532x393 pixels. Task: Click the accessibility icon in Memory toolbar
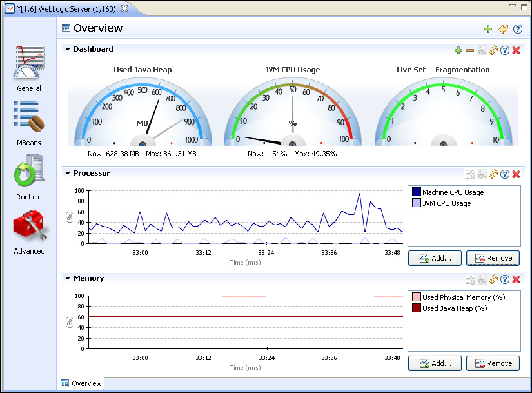[x=482, y=279]
